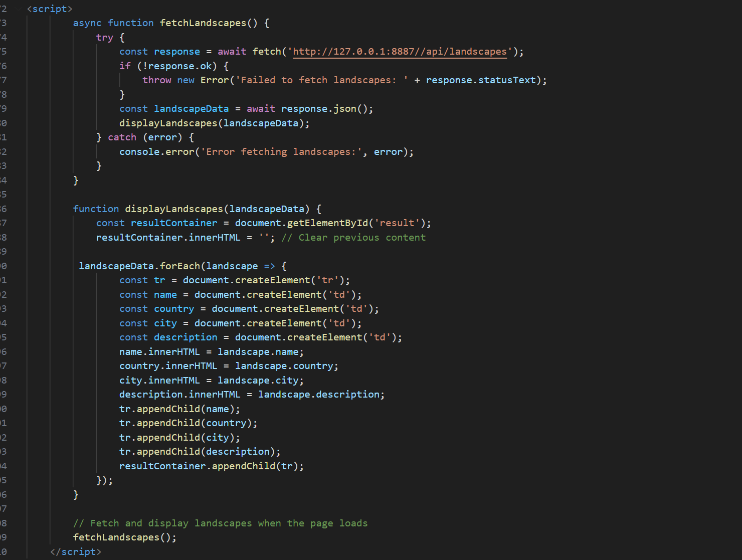The image size is (742, 560).
Task: Click the "const tr = document.createElement('tr');" line
Action: (235, 280)
